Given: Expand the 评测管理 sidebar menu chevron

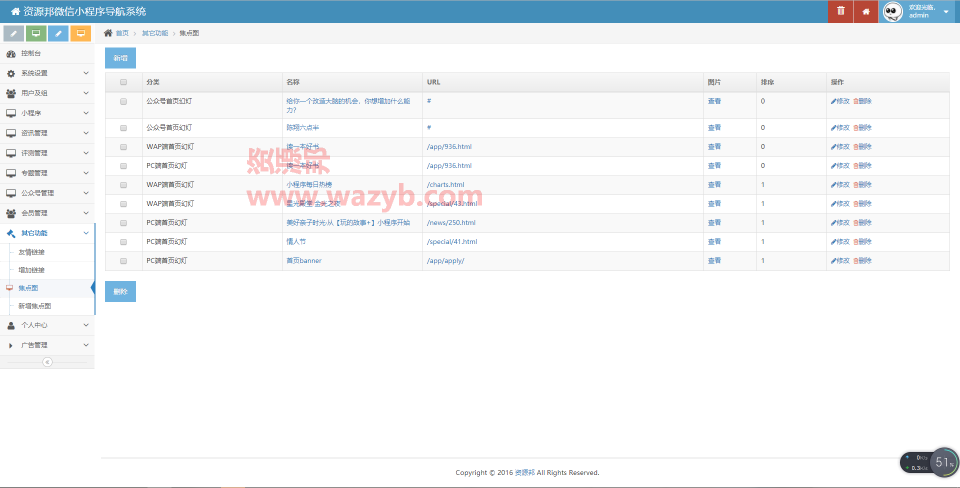Looking at the screenshot, I should pyautogui.click(x=86, y=153).
